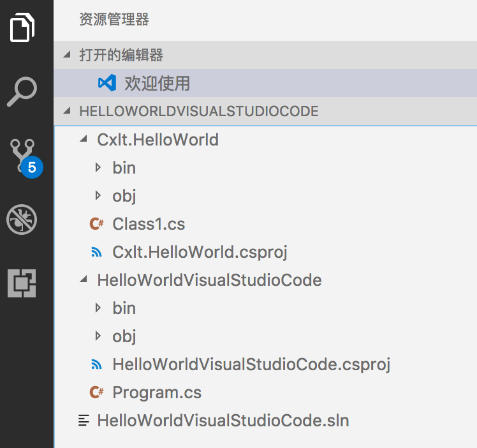The image size is (477, 448).
Task: Click the feed icon beside Cxlt.HelloWorld.csproj
Action: tap(96, 252)
